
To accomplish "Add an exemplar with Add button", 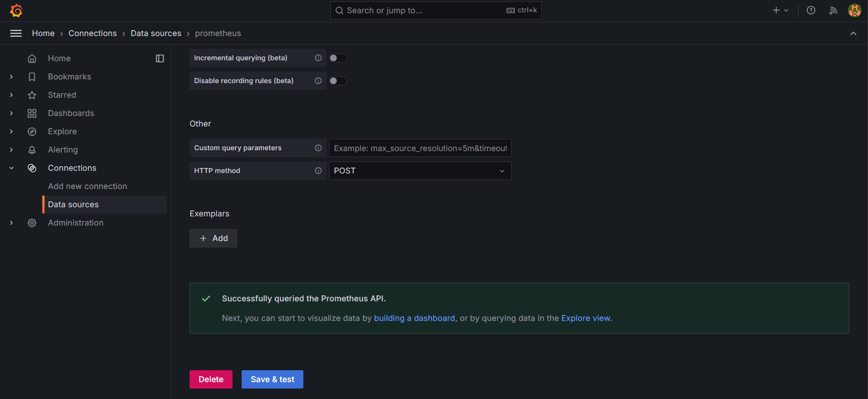I will tap(213, 238).
